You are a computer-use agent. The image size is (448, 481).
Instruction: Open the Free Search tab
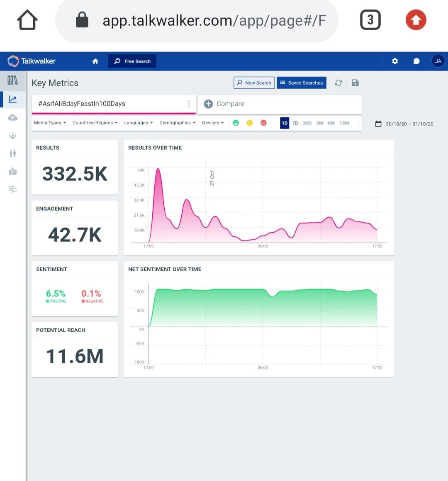tap(132, 61)
